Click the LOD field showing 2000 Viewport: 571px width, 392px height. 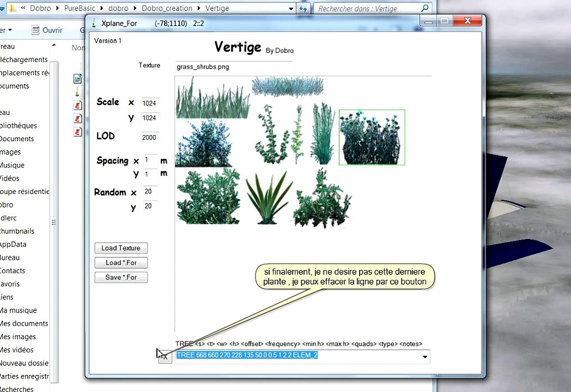tap(150, 138)
